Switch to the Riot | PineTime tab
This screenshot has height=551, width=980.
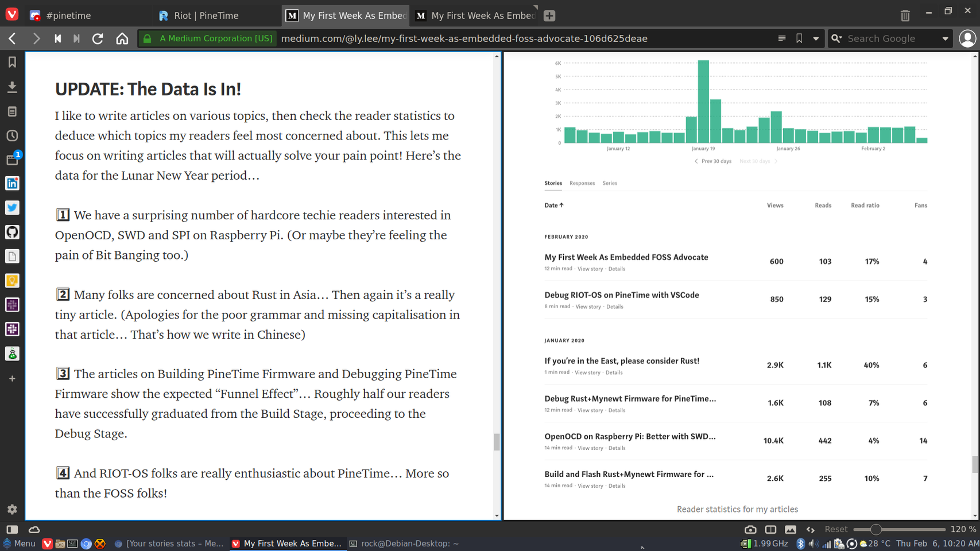[206, 15]
